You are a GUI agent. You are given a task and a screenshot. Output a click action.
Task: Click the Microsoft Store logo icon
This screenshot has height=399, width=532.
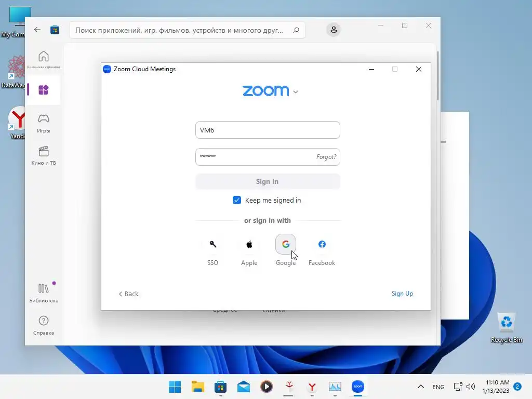tap(55, 30)
